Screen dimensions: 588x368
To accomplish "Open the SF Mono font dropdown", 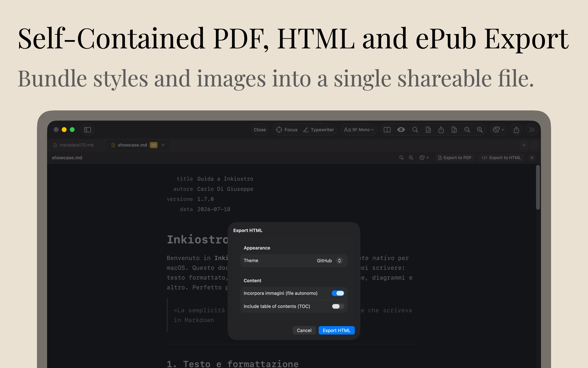I will (359, 130).
